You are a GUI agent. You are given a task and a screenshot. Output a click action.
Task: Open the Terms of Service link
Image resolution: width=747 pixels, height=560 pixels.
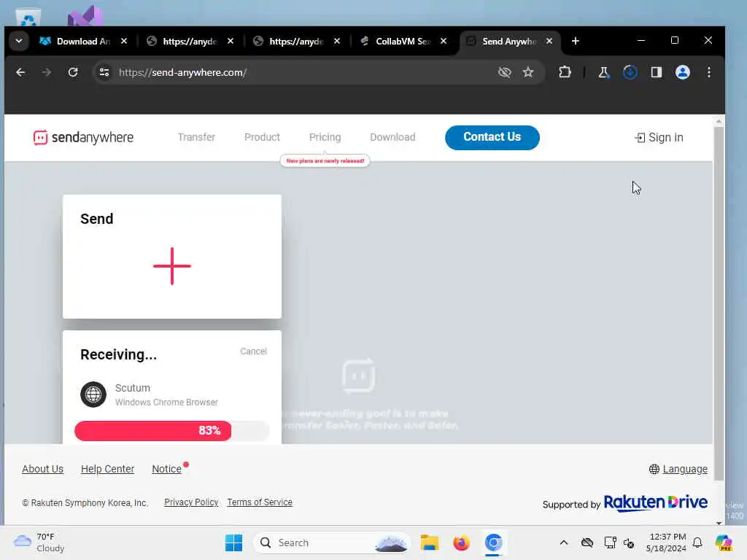click(x=260, y=502)
